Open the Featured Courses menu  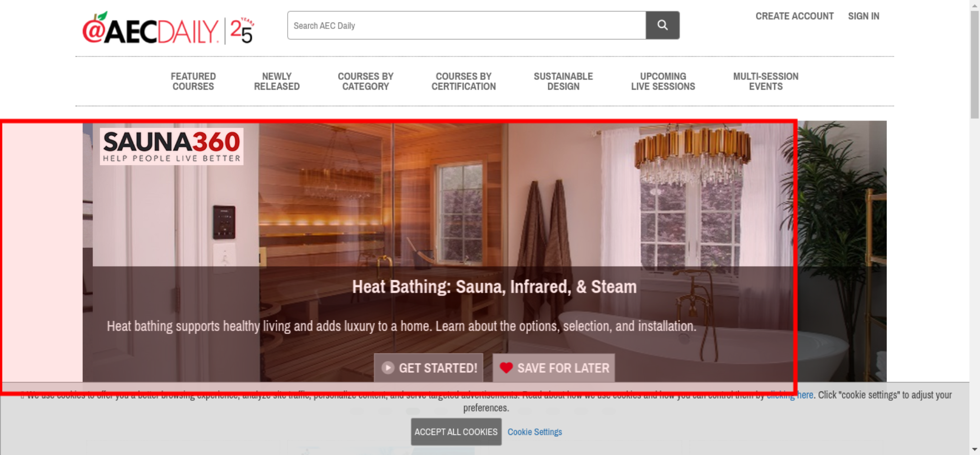tap(193, 81)
